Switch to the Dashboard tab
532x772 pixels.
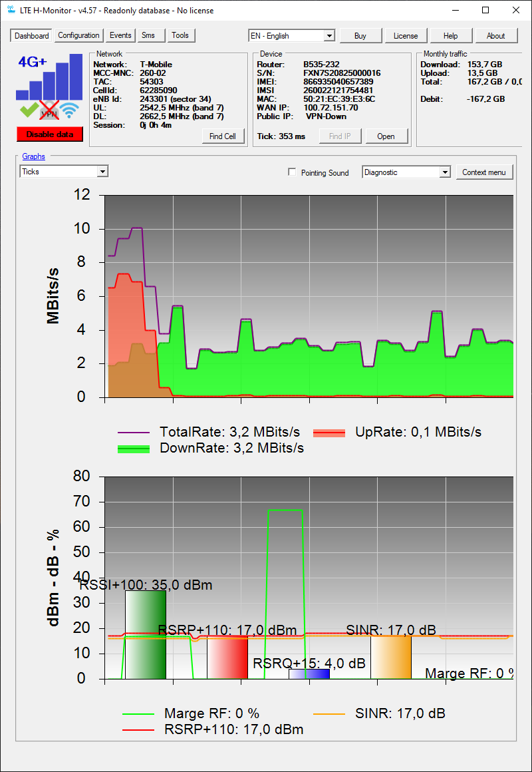(31, 35)
